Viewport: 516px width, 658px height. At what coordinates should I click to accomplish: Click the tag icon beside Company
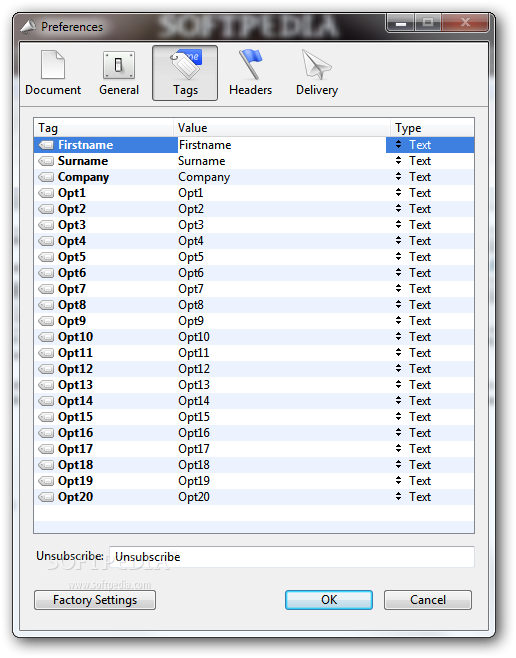click(46, 177)
